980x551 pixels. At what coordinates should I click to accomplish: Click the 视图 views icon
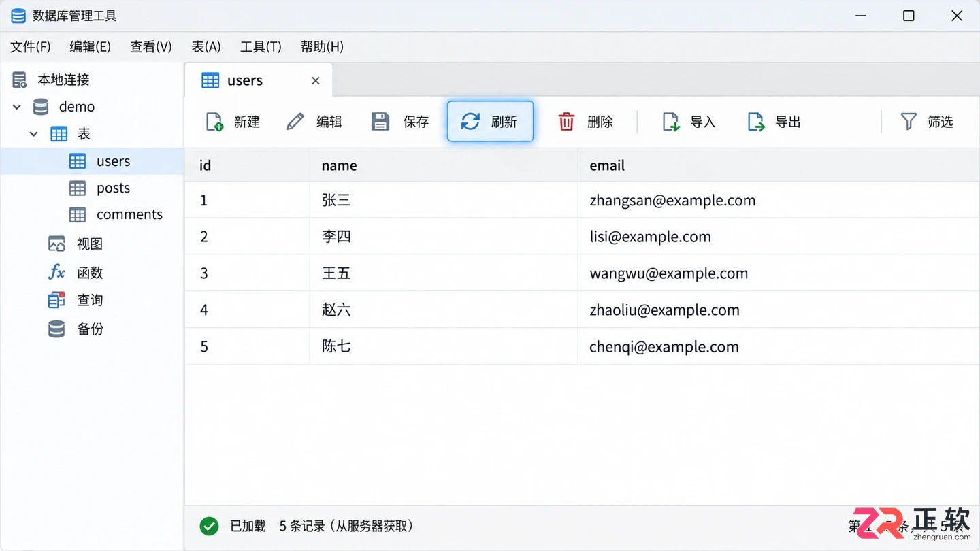[x=56, y=244]
